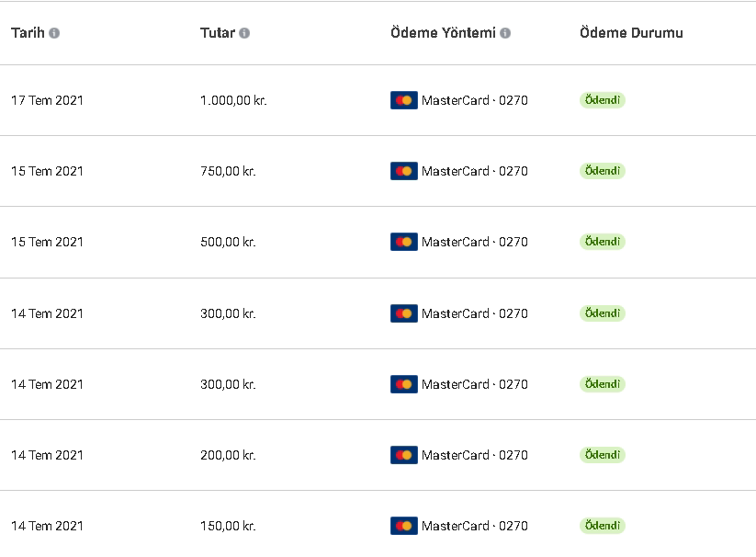Viewport: 756px width, 557px height.
Task: Click the Ödendi badge in the 200,00 kr. row
Action: (603, 455)
